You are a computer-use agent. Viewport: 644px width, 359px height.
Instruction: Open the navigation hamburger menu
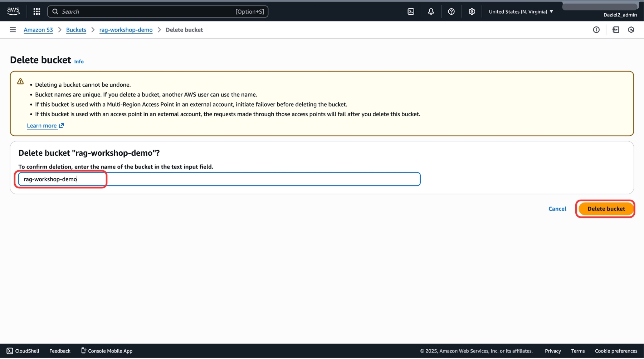[13, 30]
